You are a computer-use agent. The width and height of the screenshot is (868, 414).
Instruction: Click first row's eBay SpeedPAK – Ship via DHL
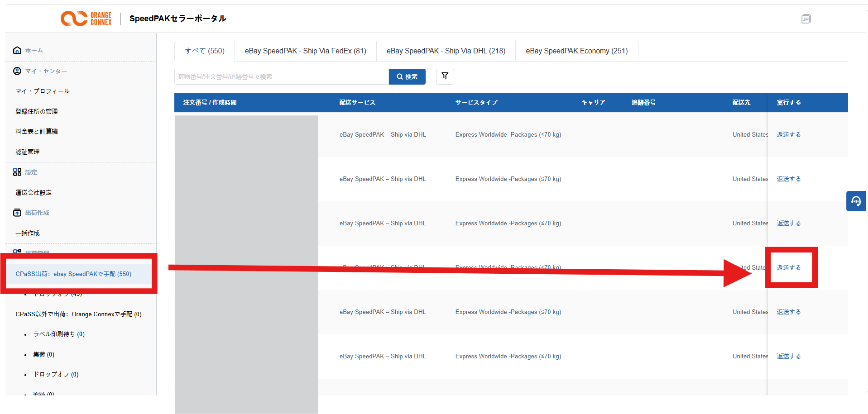(x=383, y=134)
